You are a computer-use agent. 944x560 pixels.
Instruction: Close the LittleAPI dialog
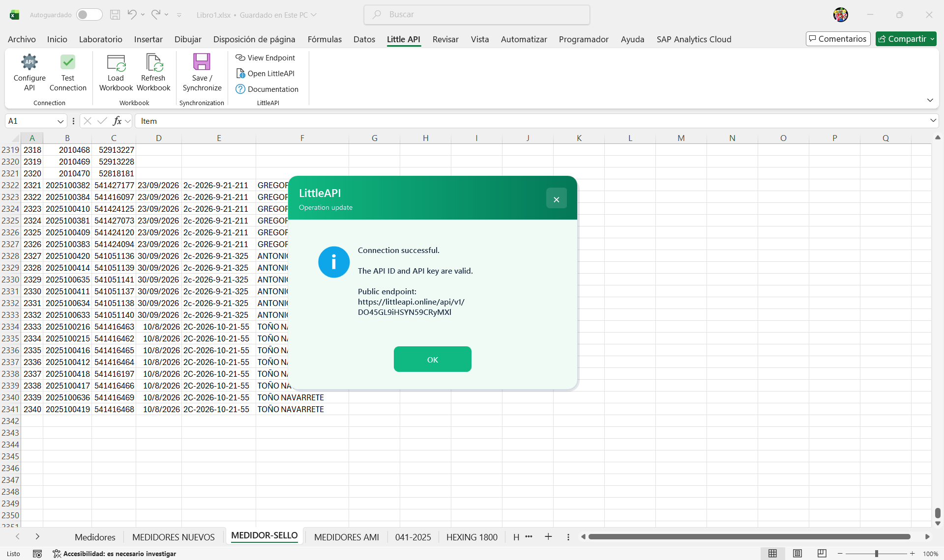coord(557,199)
